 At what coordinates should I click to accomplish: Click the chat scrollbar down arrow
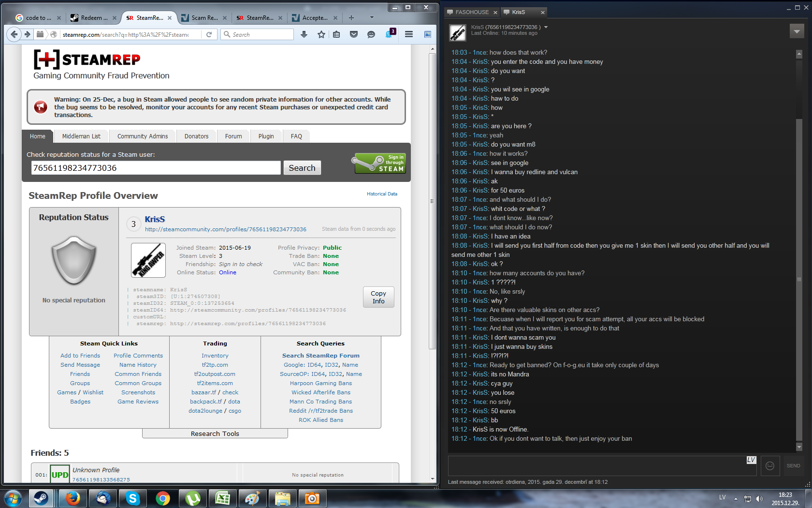(x=799, y=447)
